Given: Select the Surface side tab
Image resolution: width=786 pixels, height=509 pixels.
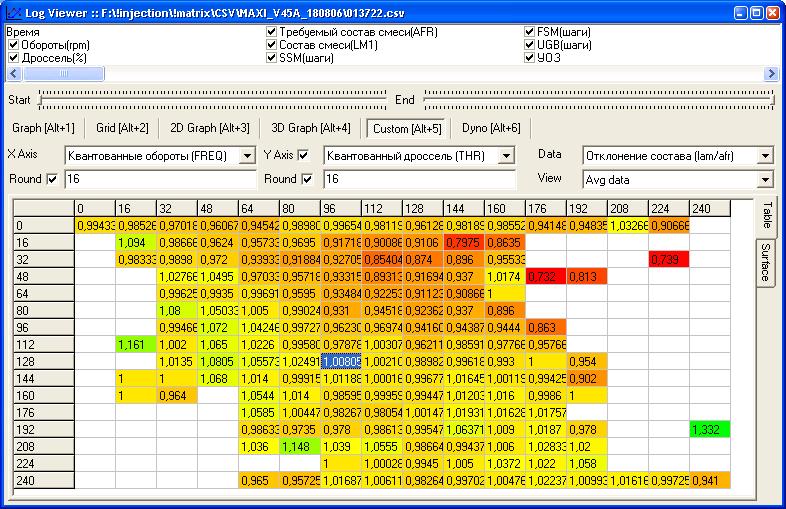Looking at the screenshot, I should 765,262.
